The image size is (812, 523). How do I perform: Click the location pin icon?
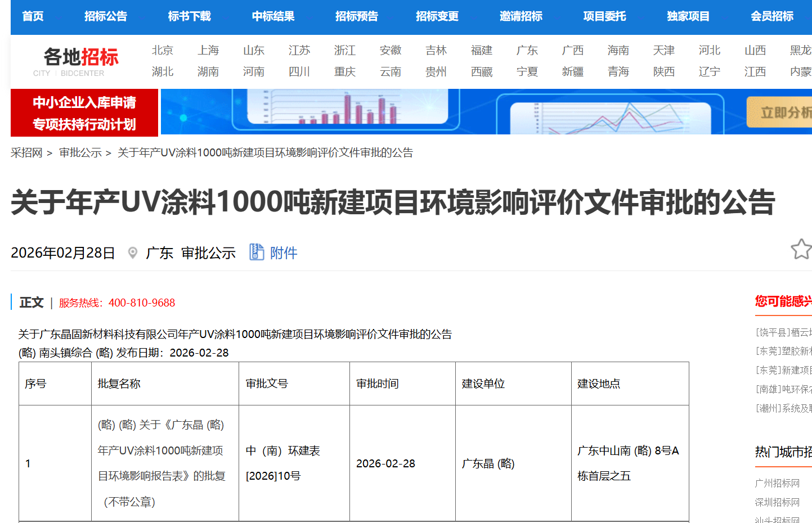point(133,253)
